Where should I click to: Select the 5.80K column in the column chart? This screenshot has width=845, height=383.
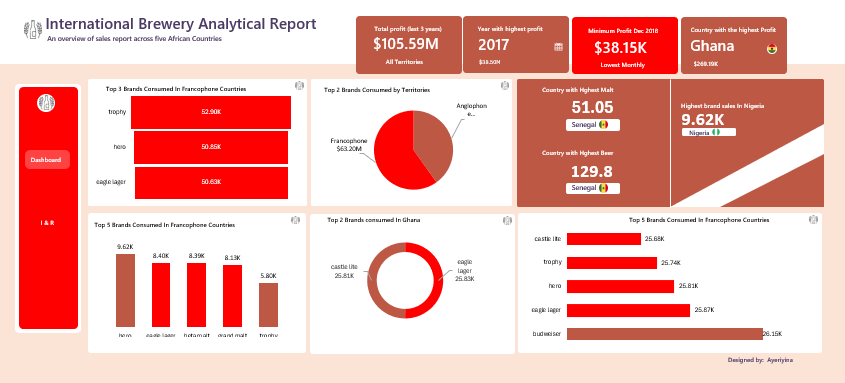pyautogui.click(x=268, y=305)
